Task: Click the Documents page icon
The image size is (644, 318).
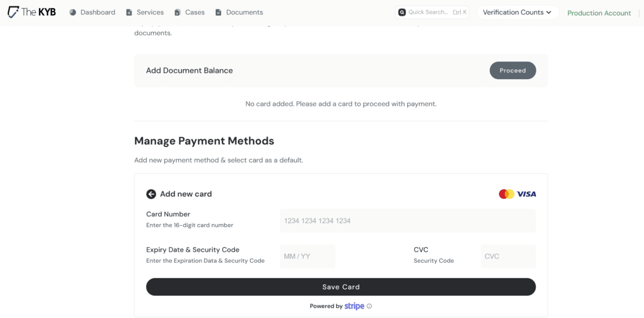Action: coord(218,13)
